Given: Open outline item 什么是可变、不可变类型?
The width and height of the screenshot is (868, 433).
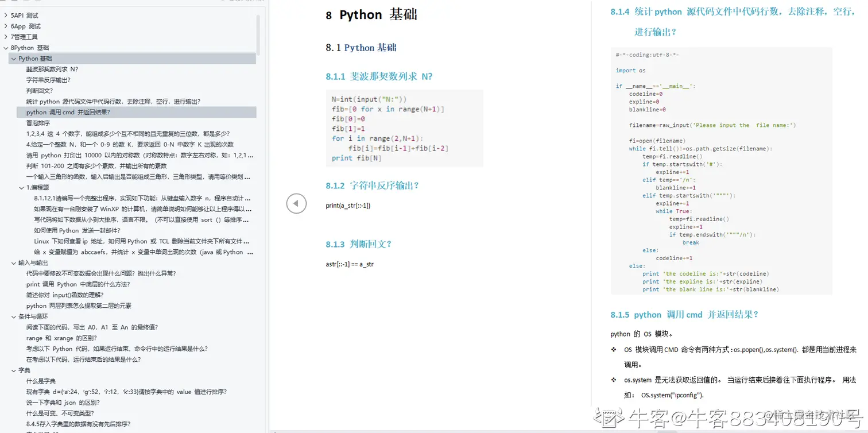Looking at the screenshot, I should (60, 413).
